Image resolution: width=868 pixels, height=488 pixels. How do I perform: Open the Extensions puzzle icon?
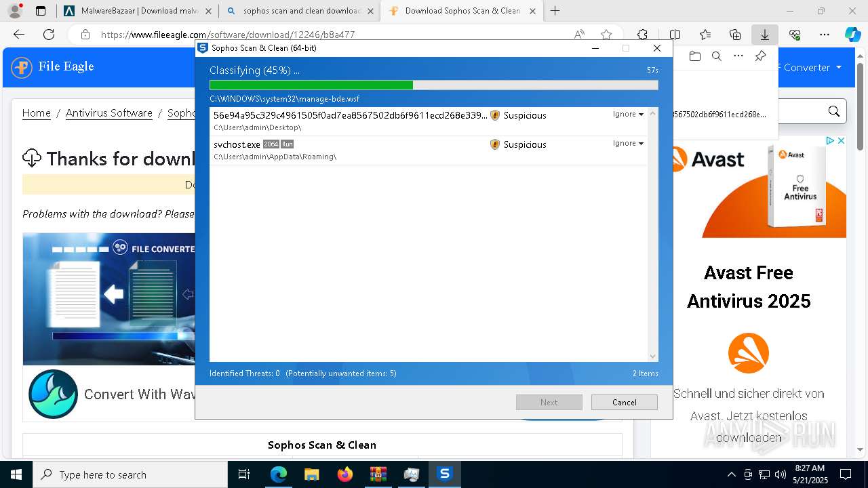pyautogui.click(x=642, y=35)
